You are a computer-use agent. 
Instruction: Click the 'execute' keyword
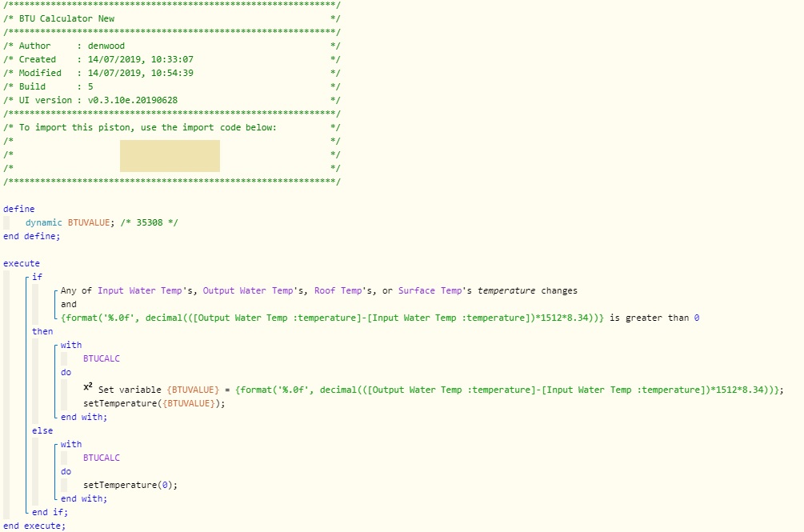point(22,263)
